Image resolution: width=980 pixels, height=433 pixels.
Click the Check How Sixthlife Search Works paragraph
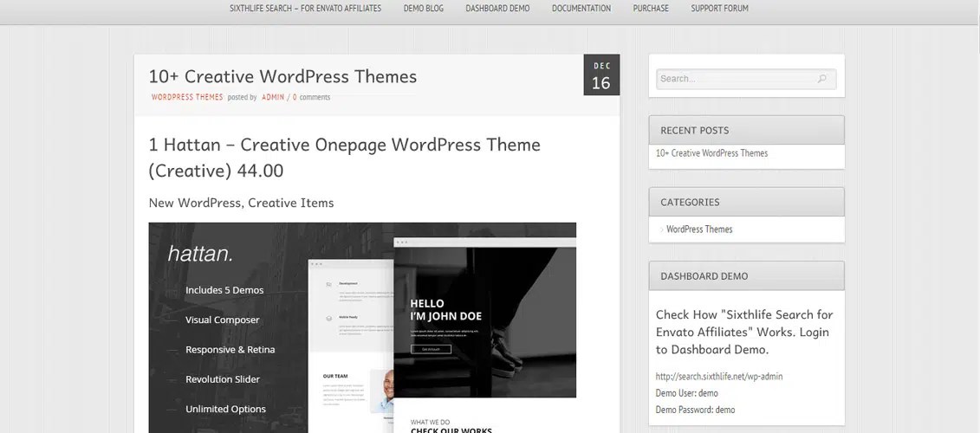pyautogui.click(x=744, y=332)
